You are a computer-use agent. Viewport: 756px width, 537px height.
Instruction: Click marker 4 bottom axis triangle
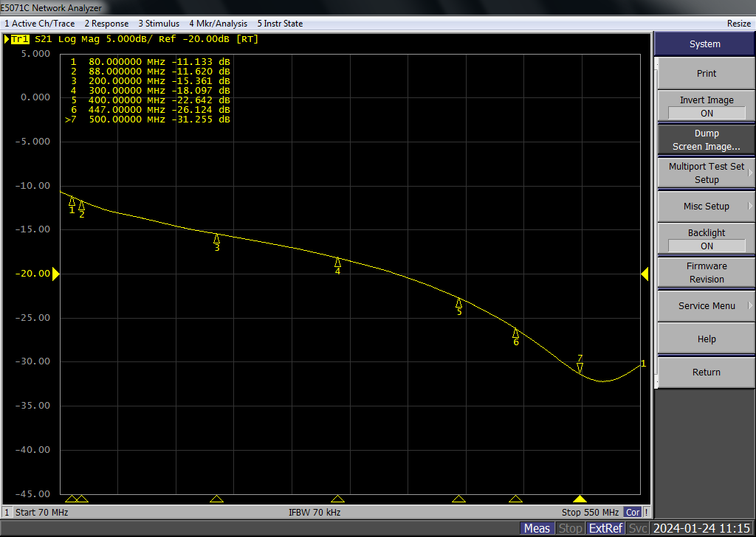[x=337, y=499]
